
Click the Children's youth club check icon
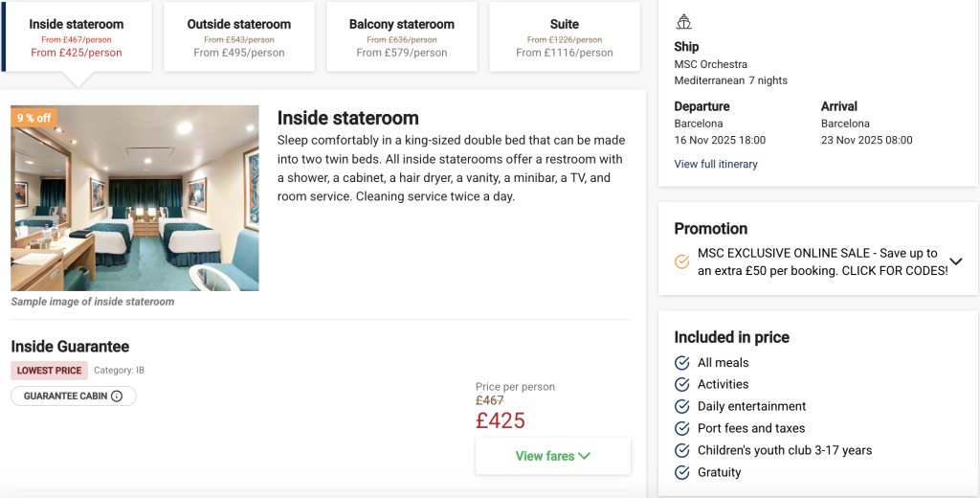point(681,450)
